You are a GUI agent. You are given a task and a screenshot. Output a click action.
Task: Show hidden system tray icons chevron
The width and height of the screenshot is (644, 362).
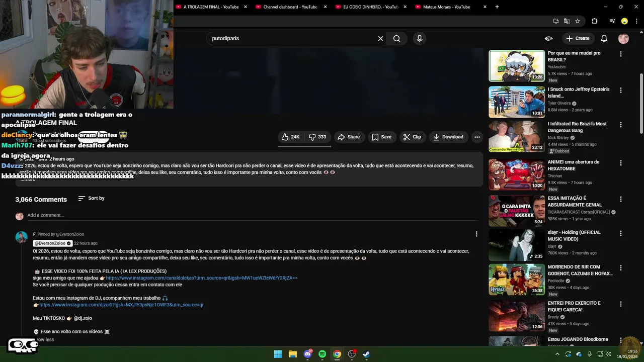557,354
